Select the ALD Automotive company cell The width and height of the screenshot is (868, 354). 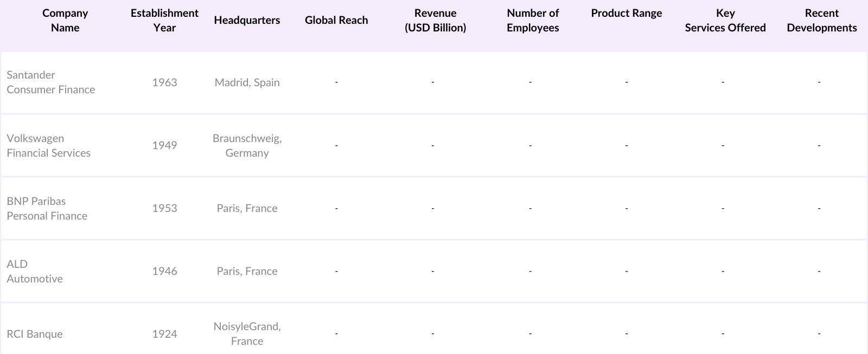[35, 271]
